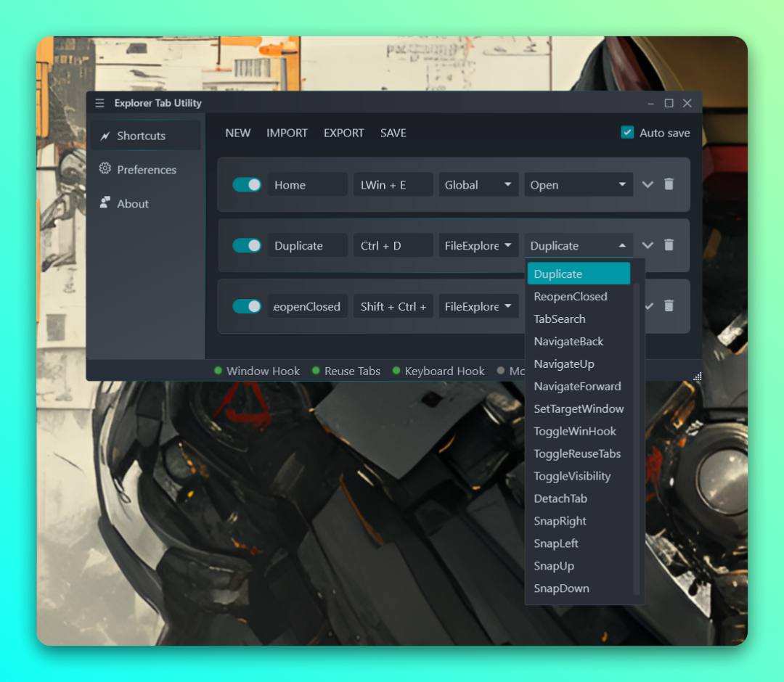Screen dimensions: 784x682
Task: Open the Open action dropdown
Action: point(578,185)
